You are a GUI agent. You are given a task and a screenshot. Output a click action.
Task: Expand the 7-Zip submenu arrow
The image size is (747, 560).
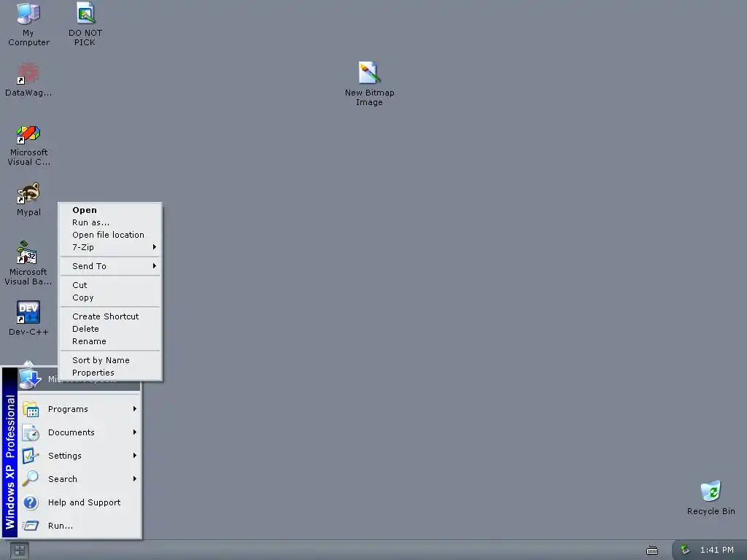pos(155,246)
